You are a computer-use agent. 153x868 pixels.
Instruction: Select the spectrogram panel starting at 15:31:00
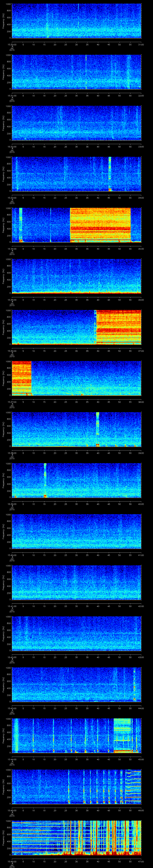[x=77, y=72]
